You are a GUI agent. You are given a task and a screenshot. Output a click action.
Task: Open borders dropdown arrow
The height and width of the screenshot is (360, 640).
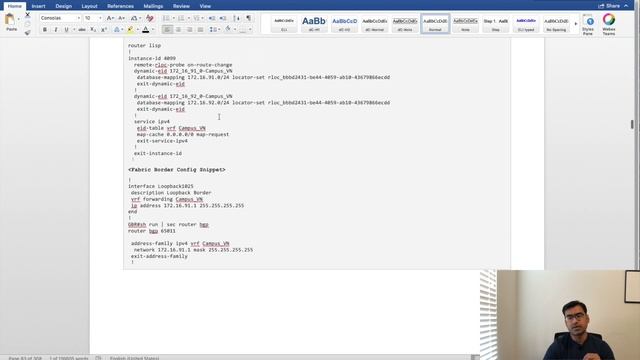point(250,29)
